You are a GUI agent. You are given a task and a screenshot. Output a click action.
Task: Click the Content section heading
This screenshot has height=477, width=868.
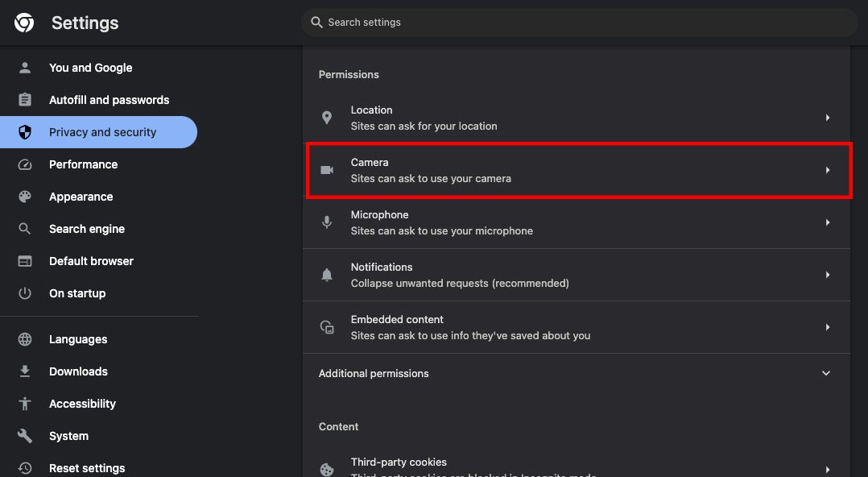click(x=338, y=426)
